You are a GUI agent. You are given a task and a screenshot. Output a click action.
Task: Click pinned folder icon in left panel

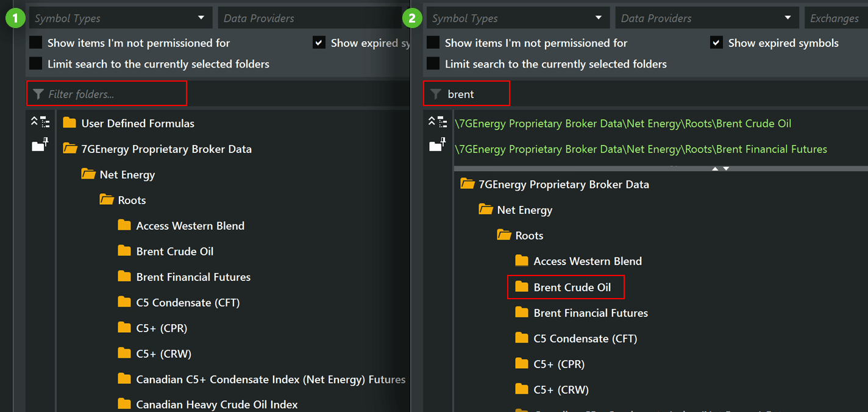pos(40,145)
